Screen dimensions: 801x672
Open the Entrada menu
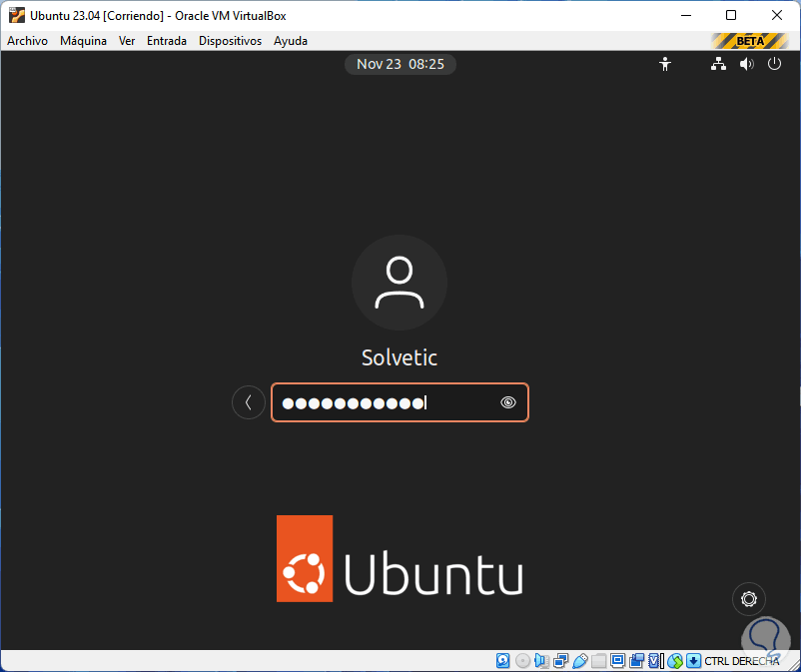[x=167, y=41]
